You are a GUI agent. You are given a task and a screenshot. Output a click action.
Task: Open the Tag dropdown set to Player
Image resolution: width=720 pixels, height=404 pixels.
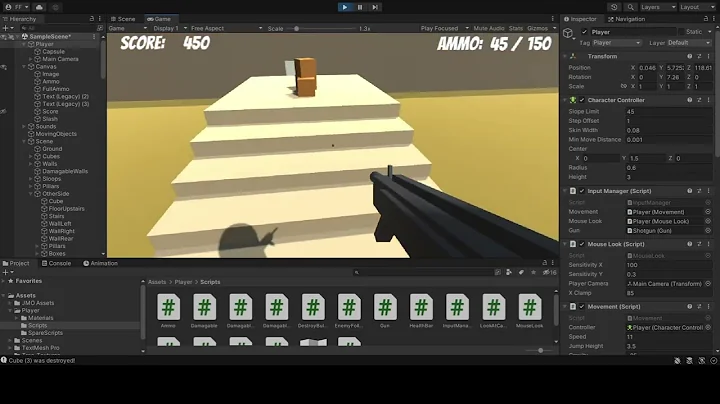click(x=616, y=43)
